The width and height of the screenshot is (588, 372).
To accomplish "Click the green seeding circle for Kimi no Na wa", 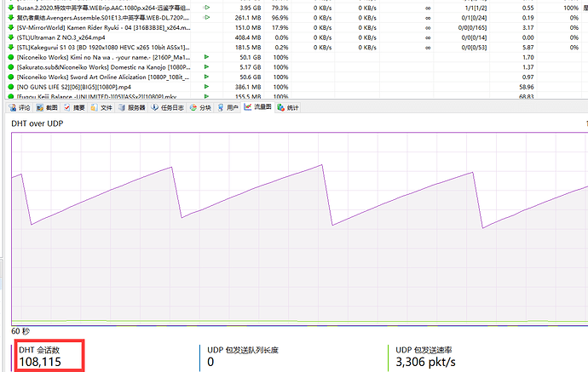I will (11, 57).
